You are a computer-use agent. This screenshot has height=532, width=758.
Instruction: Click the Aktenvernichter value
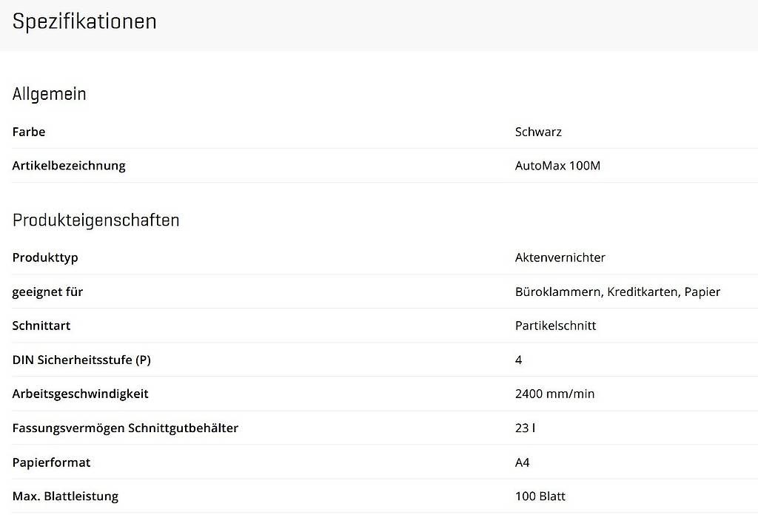pos(560,257)
